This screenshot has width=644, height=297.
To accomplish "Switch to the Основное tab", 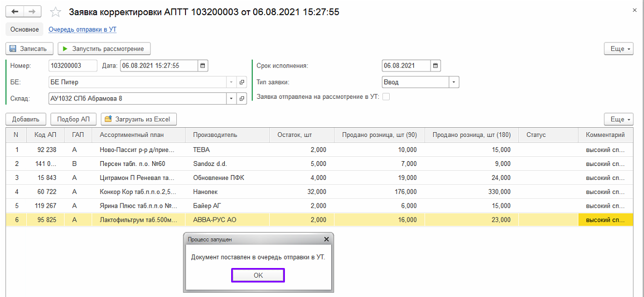I will click(x=25, y=30).
